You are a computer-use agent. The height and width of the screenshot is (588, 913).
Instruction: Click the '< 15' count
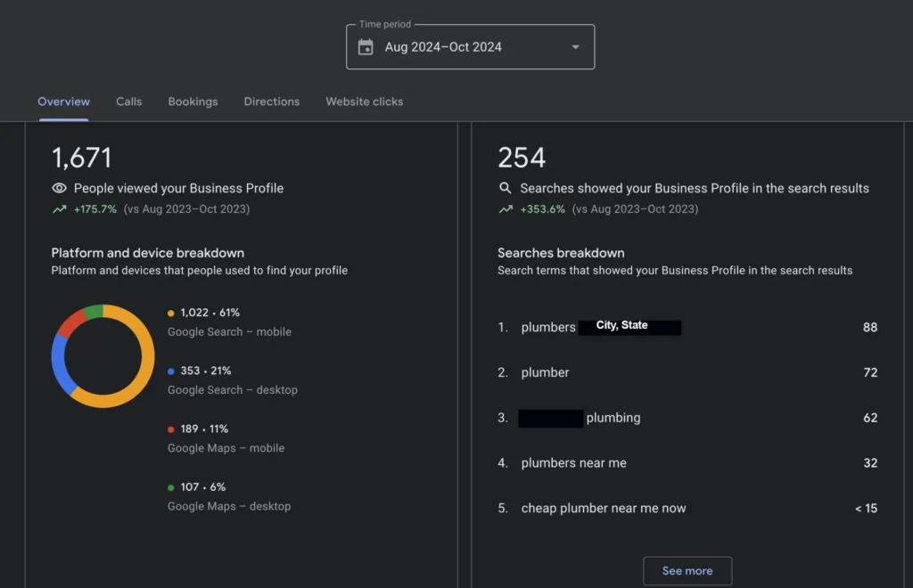[866, 509]
